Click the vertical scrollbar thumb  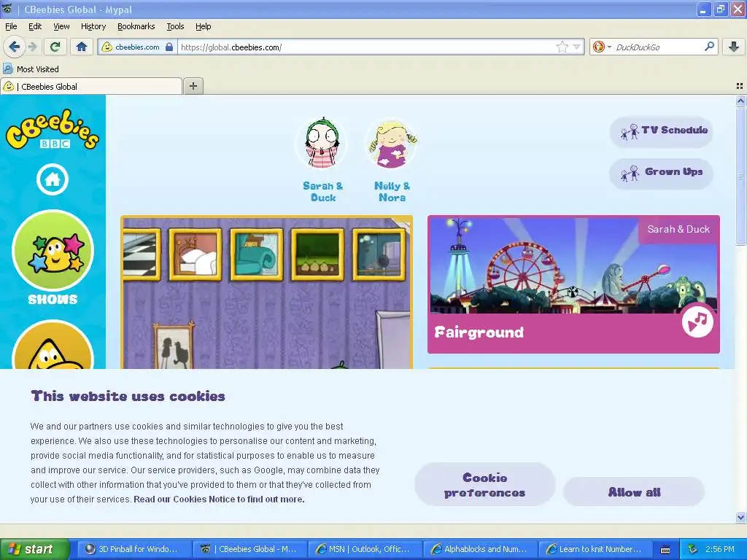[x=740, y=176]
